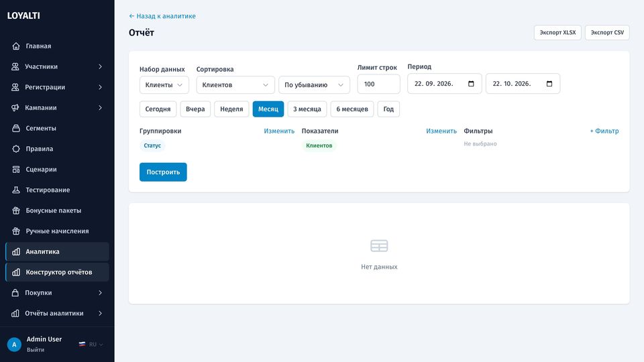644x362 pixels.
Task: Open calendar picker for end date
Action: (x=549, y=84)
